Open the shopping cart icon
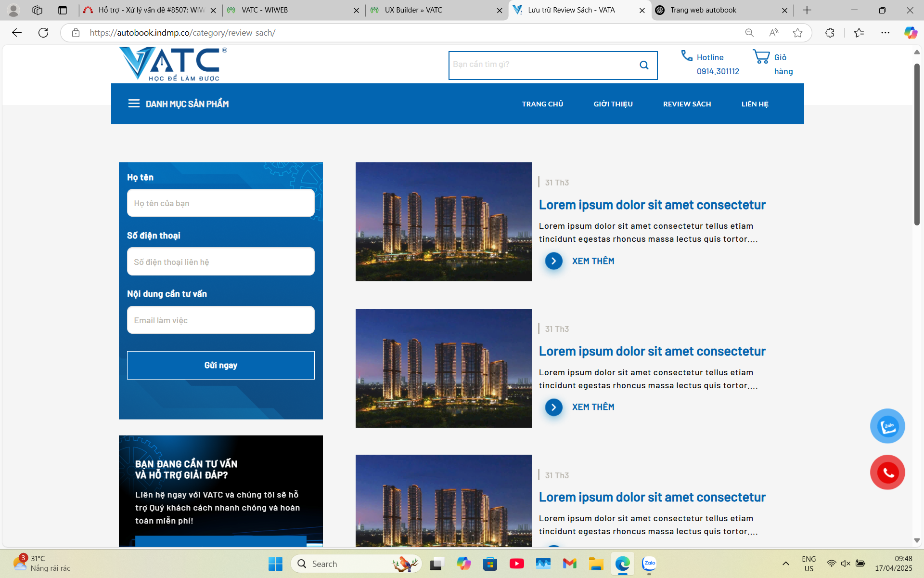Image resolution: width=924 pixels, height=578 pixels. pos(761,56)
